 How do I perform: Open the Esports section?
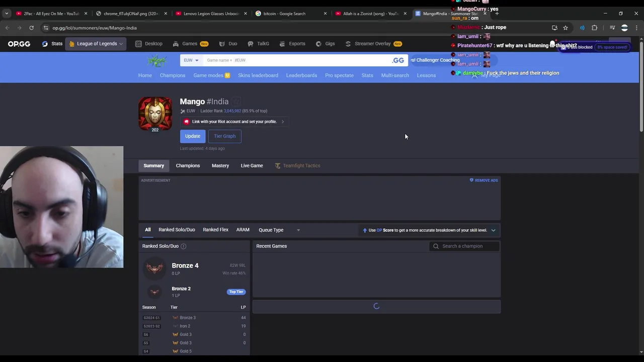(292, 44)
